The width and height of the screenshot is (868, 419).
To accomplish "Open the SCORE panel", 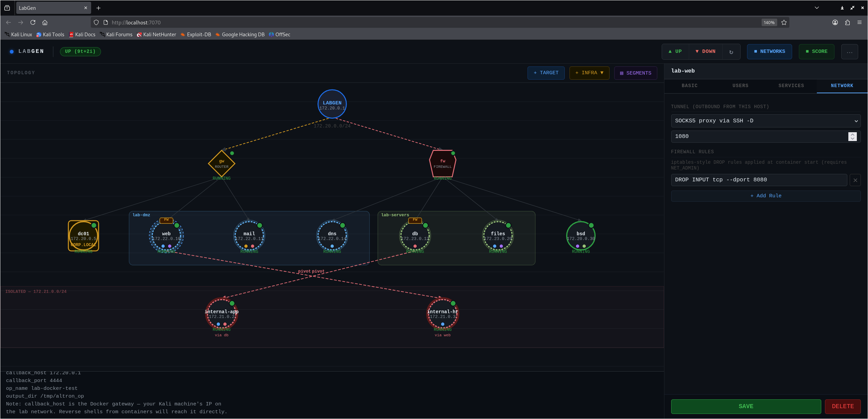I will (x=817, y=52).
